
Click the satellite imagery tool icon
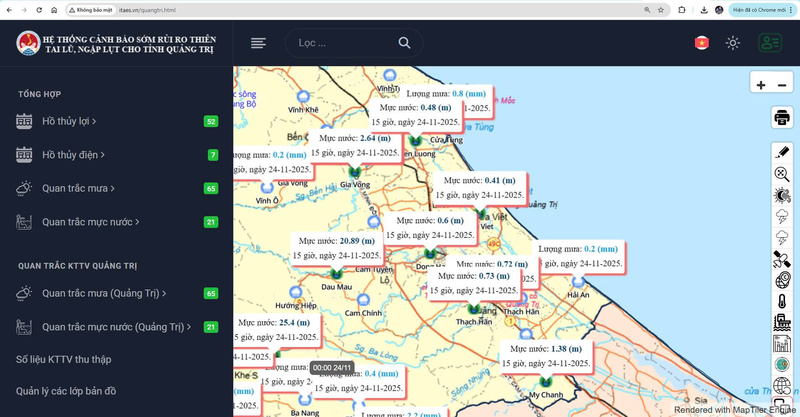(782, 258)
